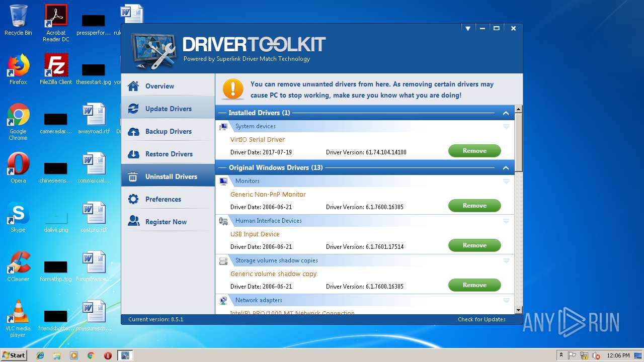The height and width of the screenshot is (362, 644).
Task: Click scrollbar down arrow in driver list
Action: (x=519, y=311)
